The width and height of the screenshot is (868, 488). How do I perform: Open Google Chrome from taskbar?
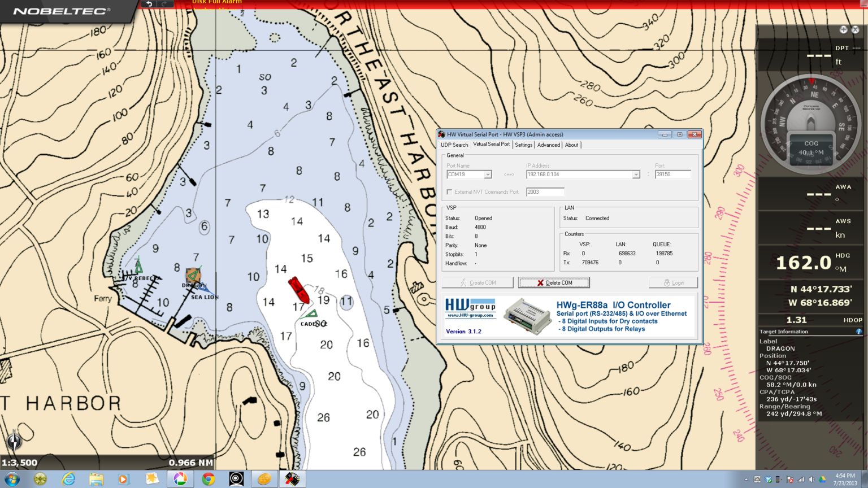tap(209, 480)
